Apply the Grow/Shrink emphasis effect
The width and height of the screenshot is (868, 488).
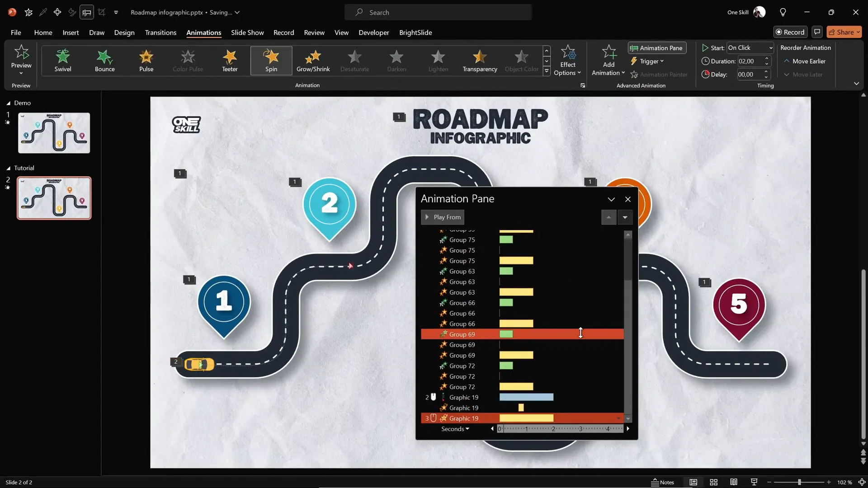click(x=313, y=61)
